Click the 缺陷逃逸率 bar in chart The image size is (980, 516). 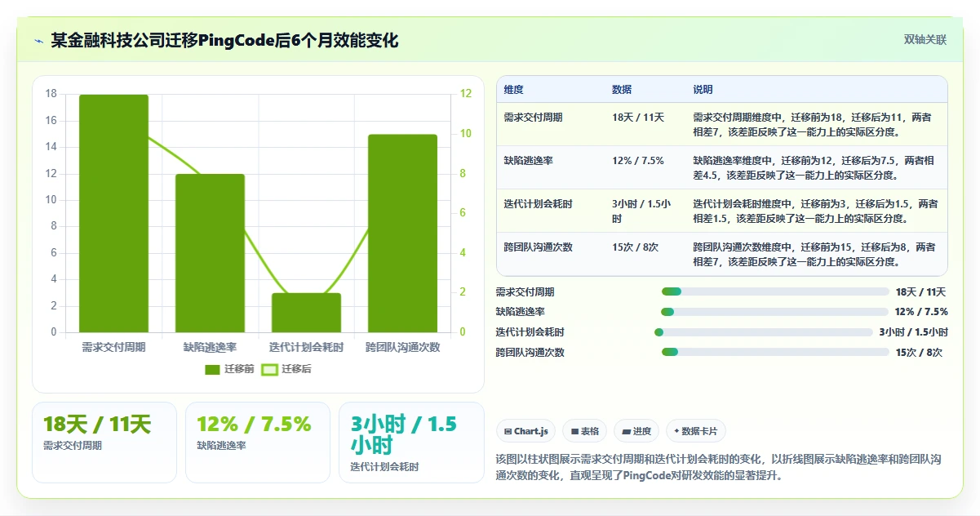click(x=210, y=253)
